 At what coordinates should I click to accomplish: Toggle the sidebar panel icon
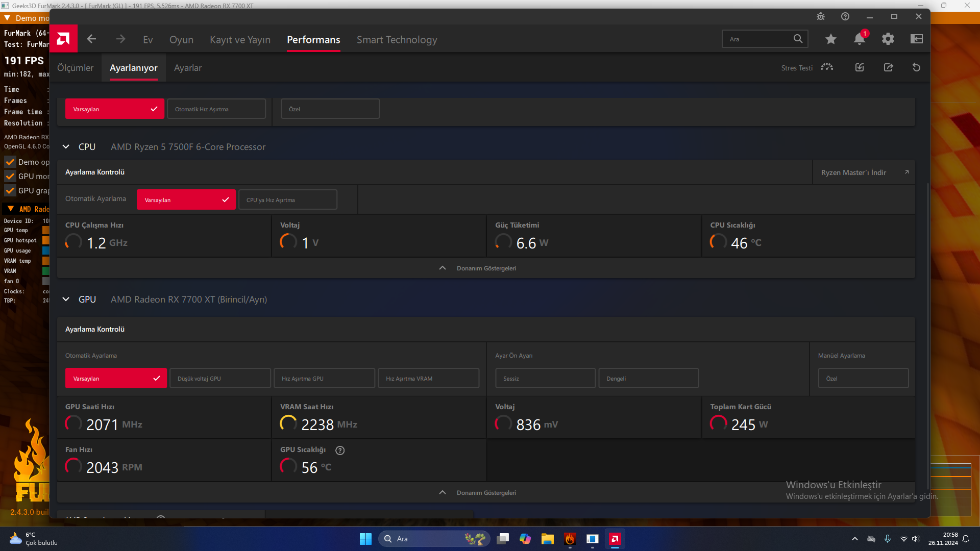(x=917, y=39)
